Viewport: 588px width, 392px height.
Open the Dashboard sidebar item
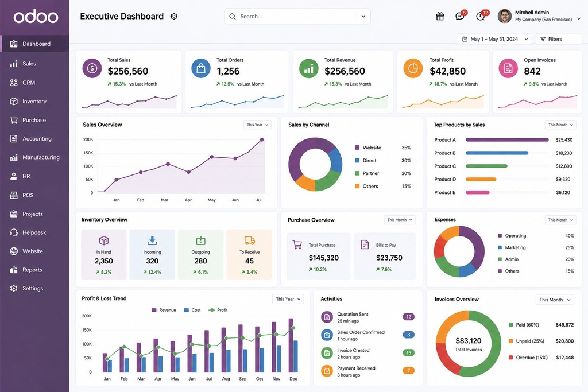(x=34, y=44)
